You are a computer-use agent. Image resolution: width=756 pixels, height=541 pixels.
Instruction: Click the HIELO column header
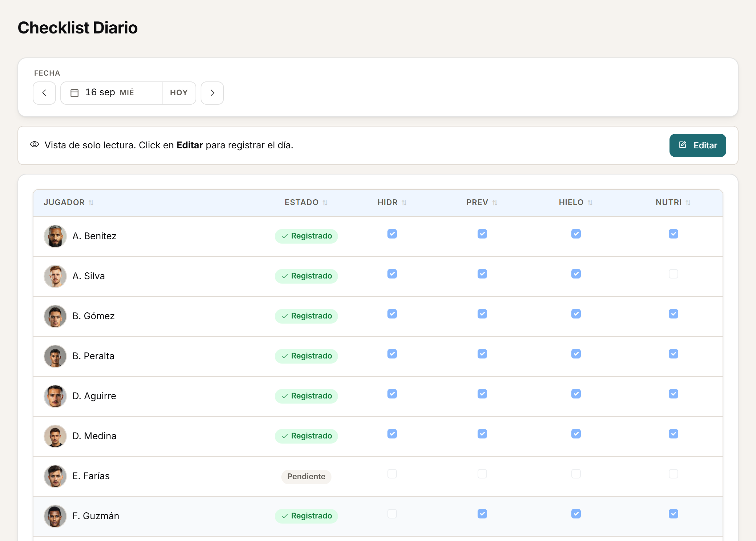(571, 203)
